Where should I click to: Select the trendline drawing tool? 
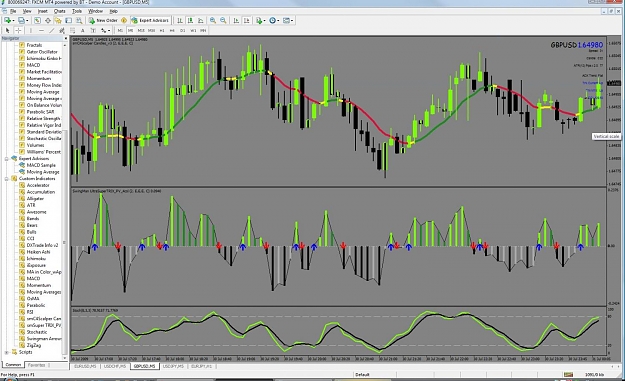51,30
